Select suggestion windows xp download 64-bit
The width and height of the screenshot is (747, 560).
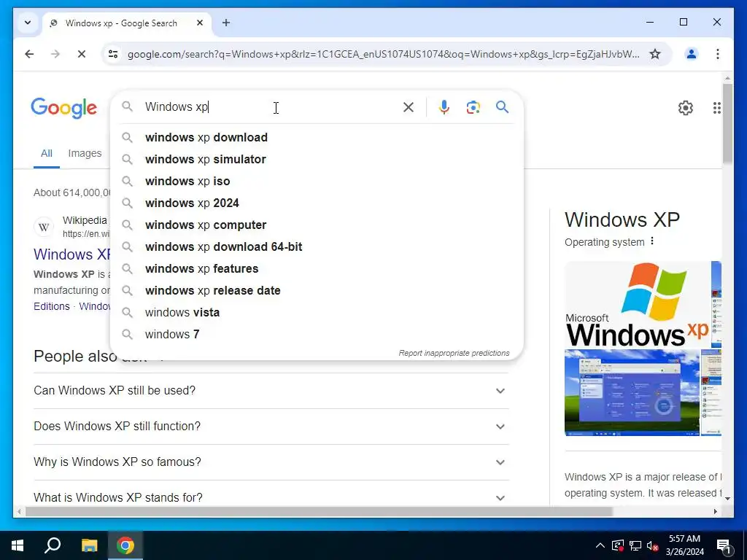(x=317, y=246)
